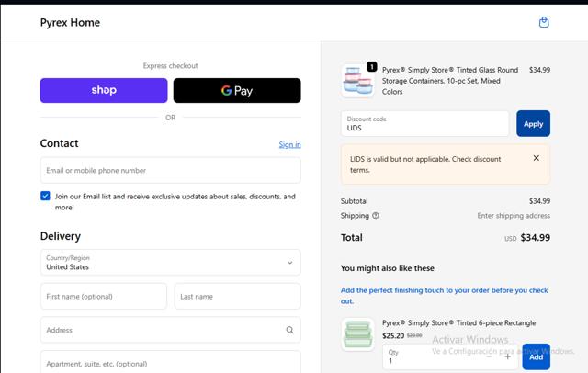Viewport: 588px width, 373px height.
Task: Increase quantity with the plus button
Action: 508,356
